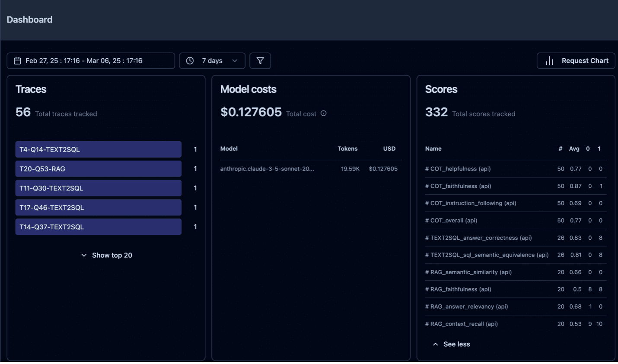Expand traces with Show top 20
This screenshot has height=364, width=618.
coord(107,255)
